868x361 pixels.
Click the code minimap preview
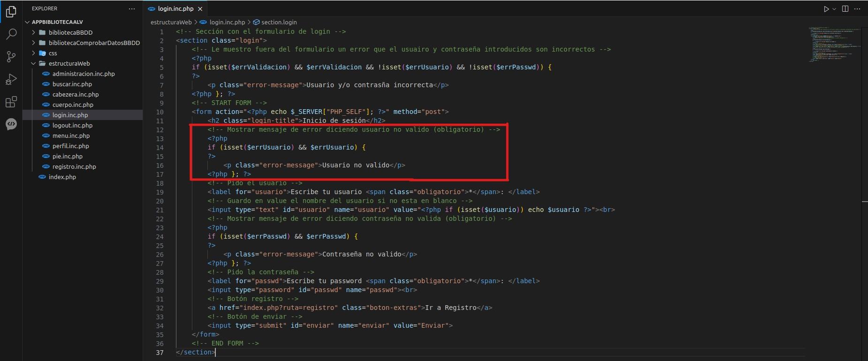pyautogui.click(x=834, y=44)
